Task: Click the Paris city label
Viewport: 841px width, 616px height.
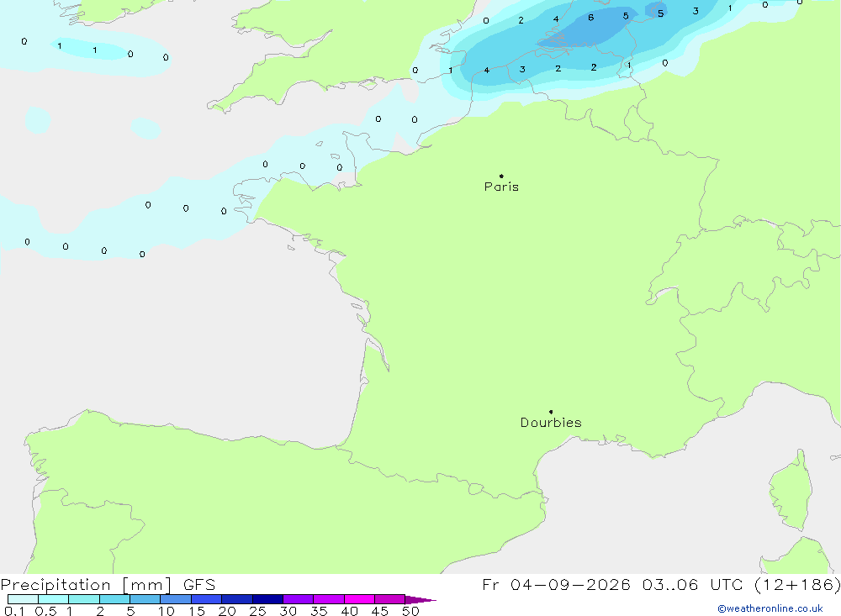Action: (x=501, y=187)
